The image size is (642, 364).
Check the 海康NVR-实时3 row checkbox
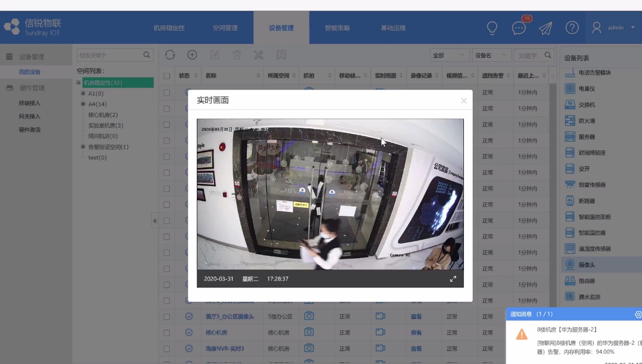166,348
